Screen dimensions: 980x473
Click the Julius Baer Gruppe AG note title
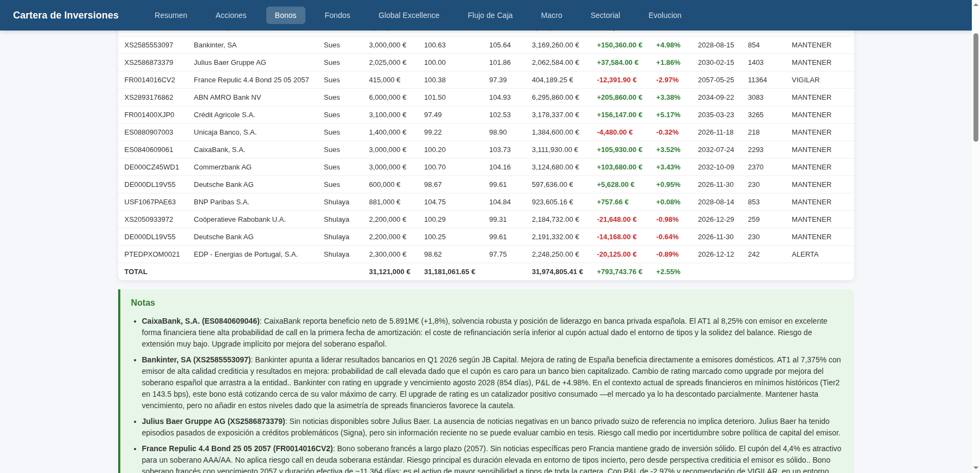(x=213, y=421)
